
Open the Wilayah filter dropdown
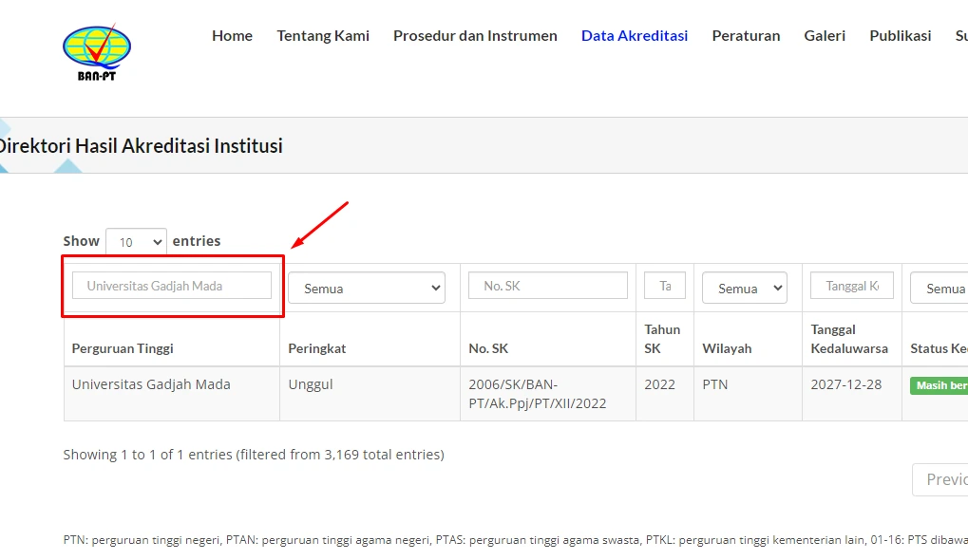click(744, 288)
